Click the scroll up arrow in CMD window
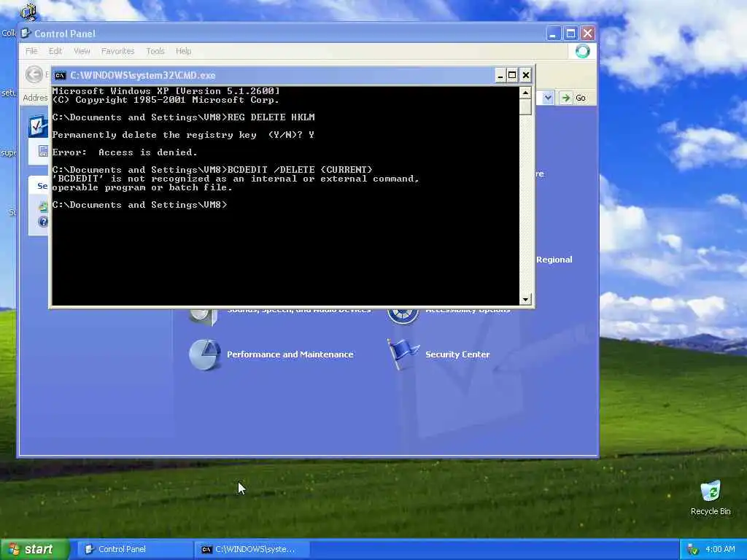Image resolution: width=747 pixels, height=560 pixels. tap(525, 93)
